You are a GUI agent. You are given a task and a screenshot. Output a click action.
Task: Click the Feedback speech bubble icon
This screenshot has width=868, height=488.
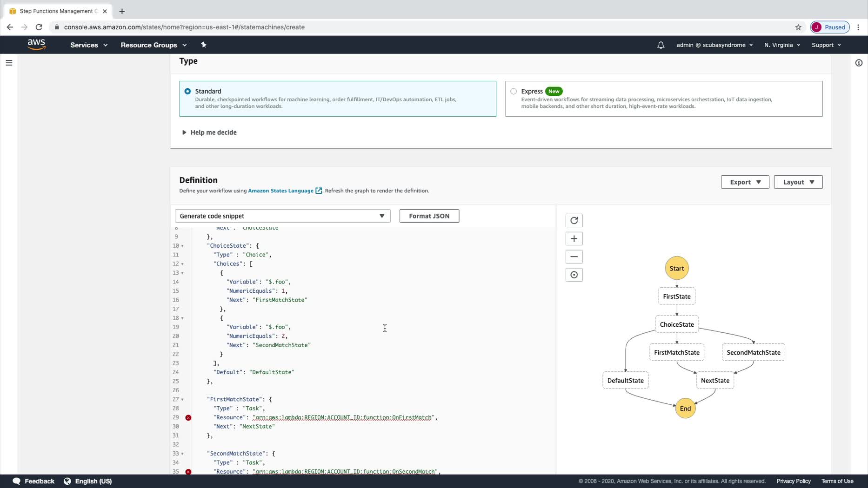[17, 481]
